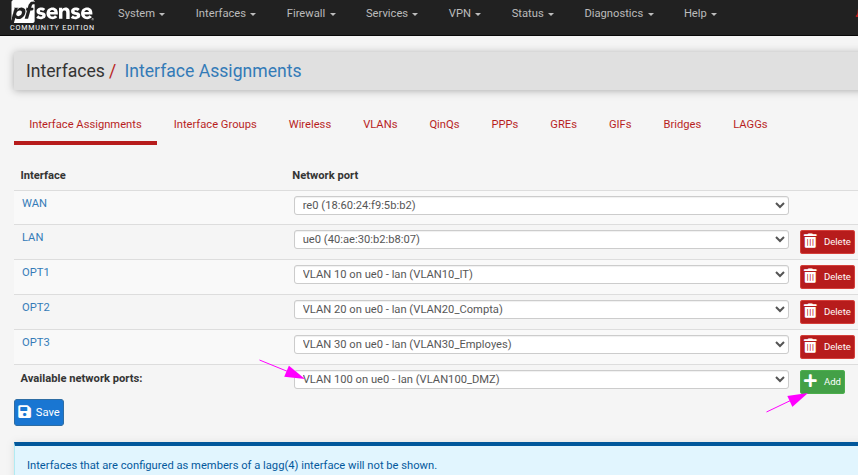Open the LAGGs tab
Image resolution: width=858 pixels, height=475 pixels.
click(x=750, y=124)
